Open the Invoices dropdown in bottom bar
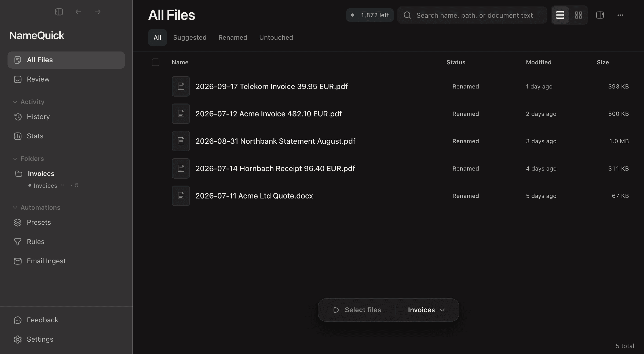 point(426,310)
